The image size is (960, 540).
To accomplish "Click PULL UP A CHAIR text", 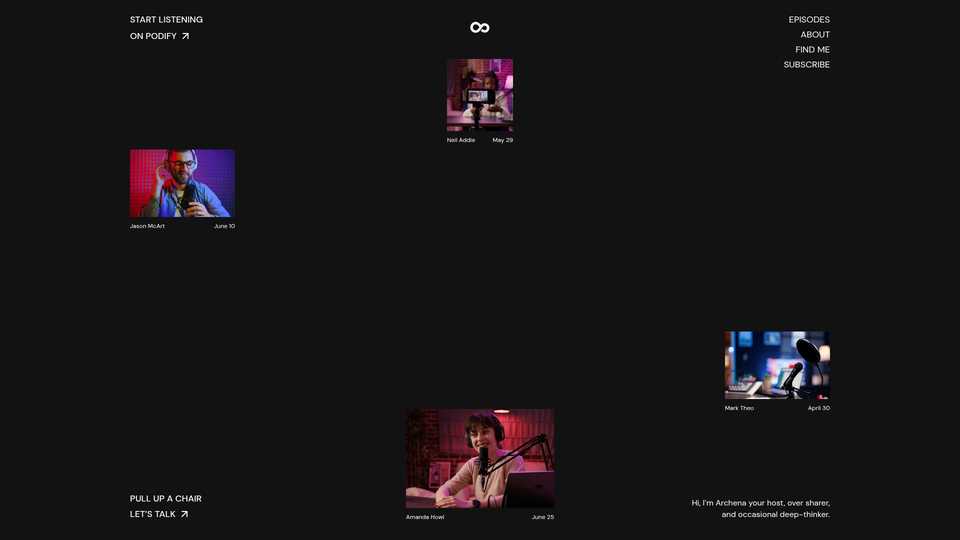I will pyautogui.click(x=165, y=498).
